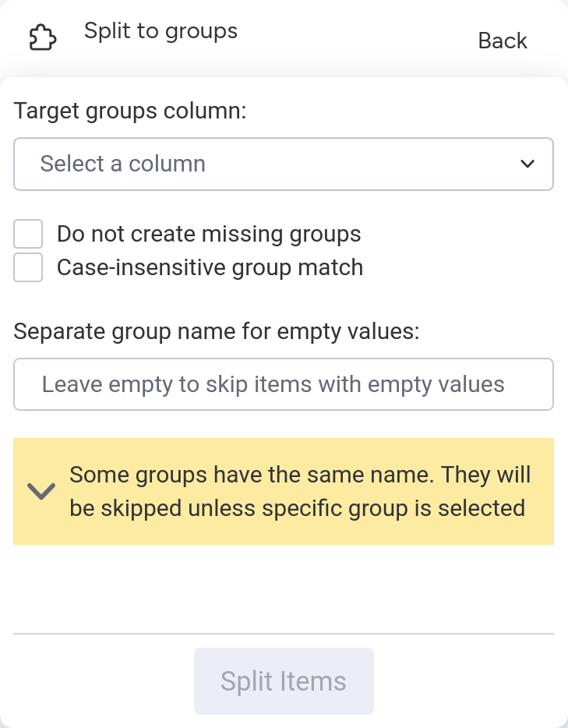568x728 pixels.
Task: Toggle the Do not create missing groups checkbox off
Action: coord(28,234)
